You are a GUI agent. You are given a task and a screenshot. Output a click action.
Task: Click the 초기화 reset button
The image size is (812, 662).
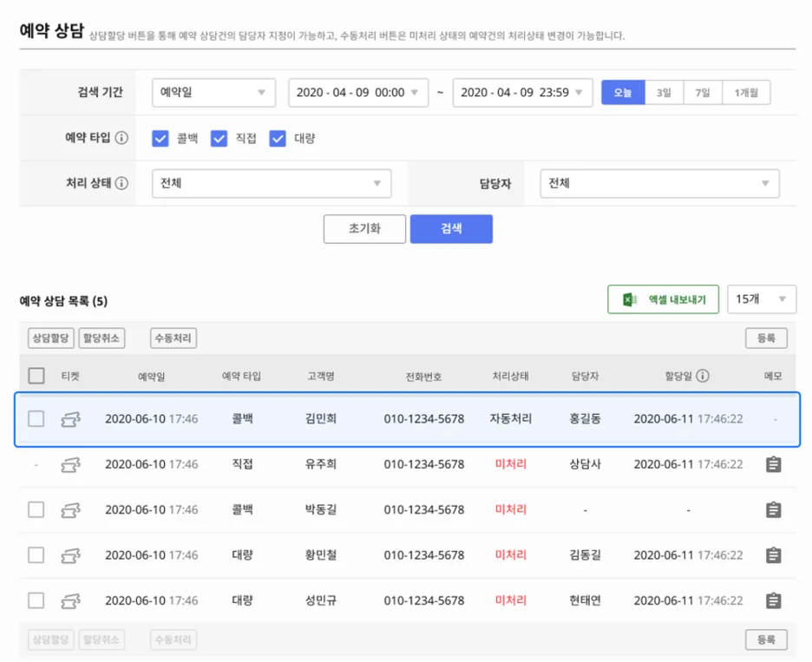pos(364,228)
